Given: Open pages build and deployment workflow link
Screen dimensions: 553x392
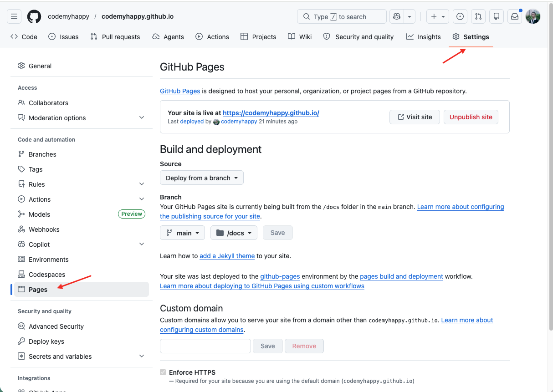Looking at the screenshot, I should (401, 276).
